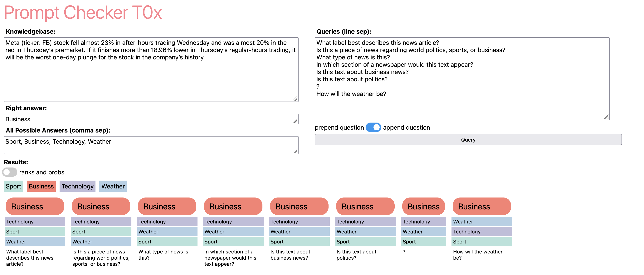Click the Prompt Checker T0x title
This screenshot has width=644, height=275.
pyautogui.click(x=83, y=12)
